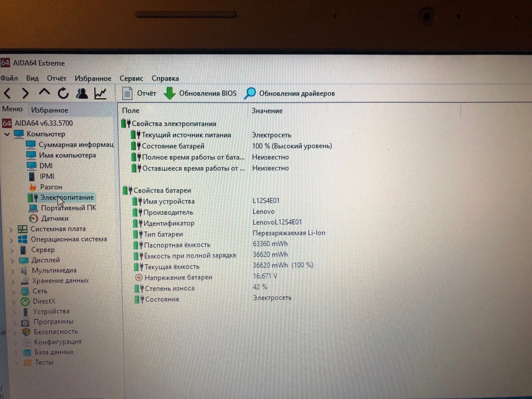Click the back navigation arrow
532x399 pixels.
[x=7, y=93]
